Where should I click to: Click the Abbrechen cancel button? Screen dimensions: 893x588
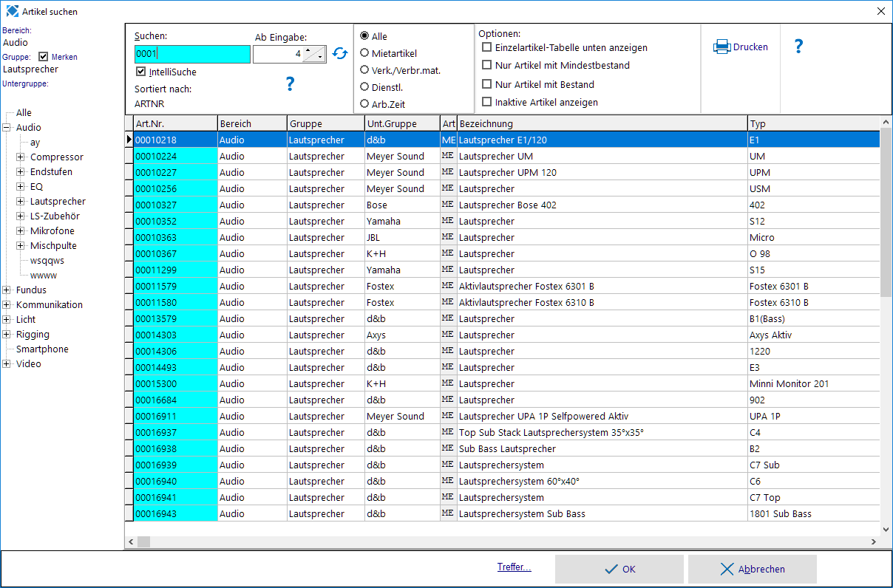[x=753, y=569]
